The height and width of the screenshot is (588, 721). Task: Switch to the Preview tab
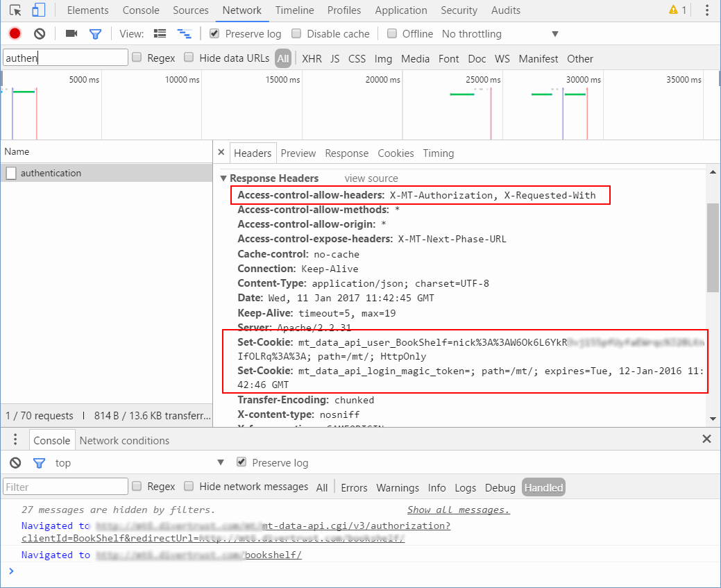298,153
